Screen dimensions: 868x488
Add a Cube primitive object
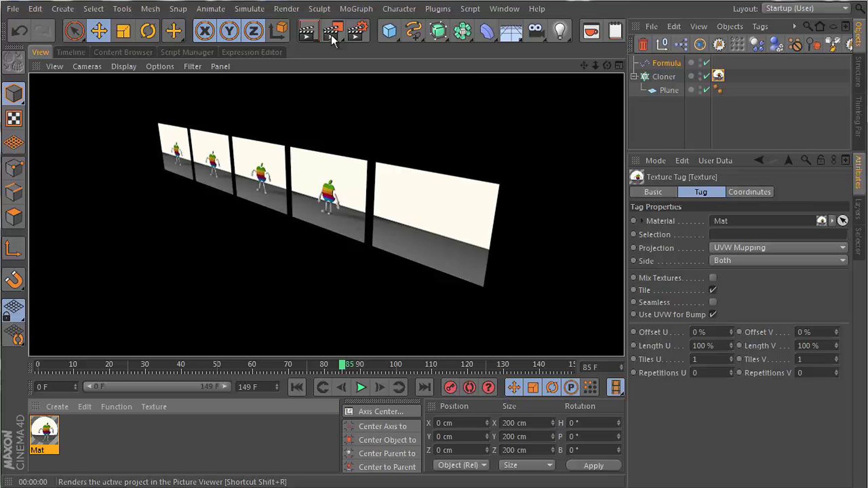[389, 31]
